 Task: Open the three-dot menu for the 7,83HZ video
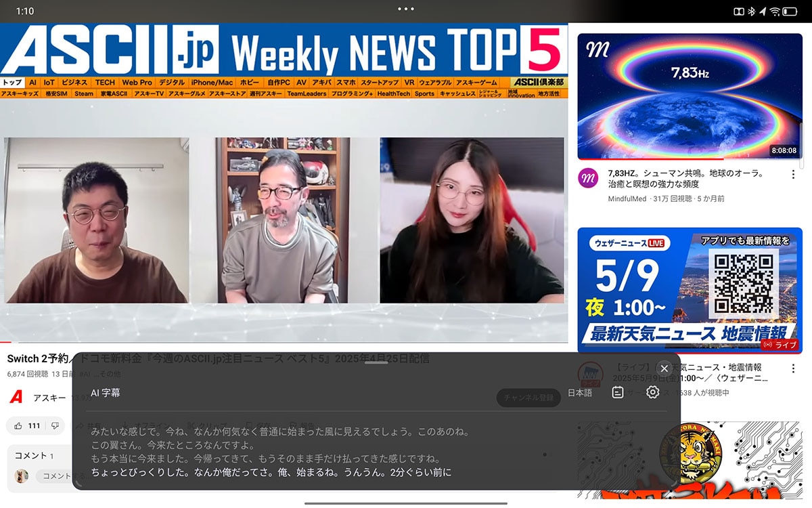click(792, 174)
